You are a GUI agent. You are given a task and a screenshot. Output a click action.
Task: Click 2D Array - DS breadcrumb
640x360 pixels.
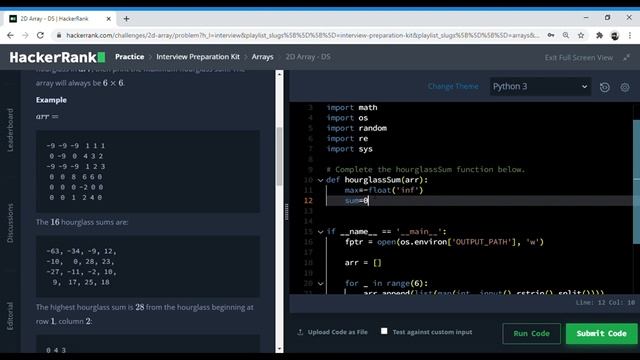click(x=308, y=57)
